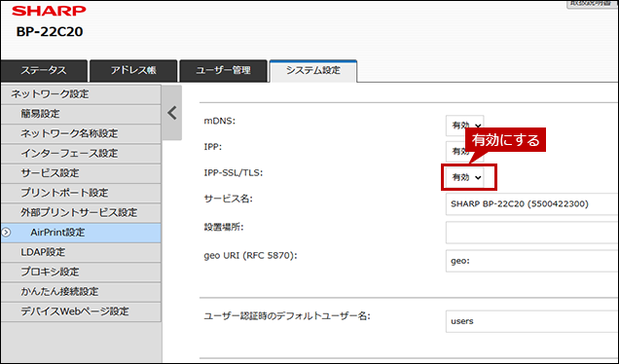Open プロキシ設定 menu item
The height and width of the screenshot is (364, 619).
[81, 272]
